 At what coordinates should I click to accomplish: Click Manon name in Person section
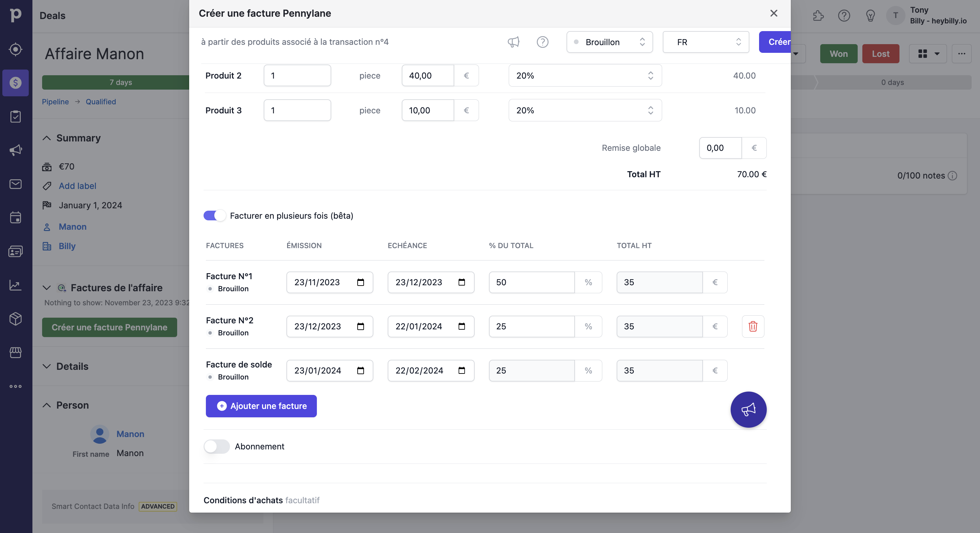pos(130,434)
